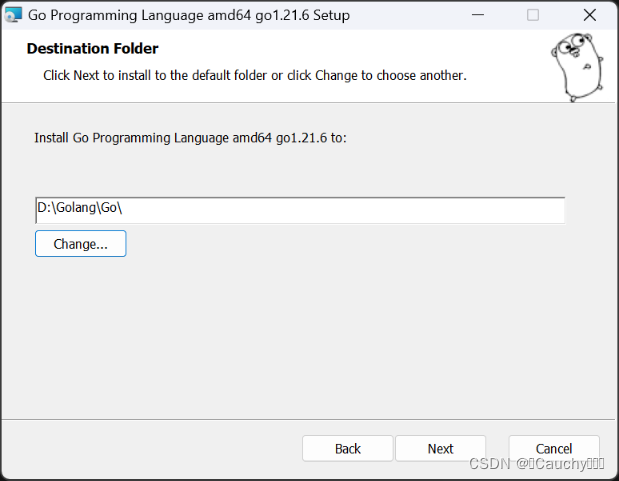Cancel the Go installation
Viewport: 619px width, 481px height.
point(554,449)
